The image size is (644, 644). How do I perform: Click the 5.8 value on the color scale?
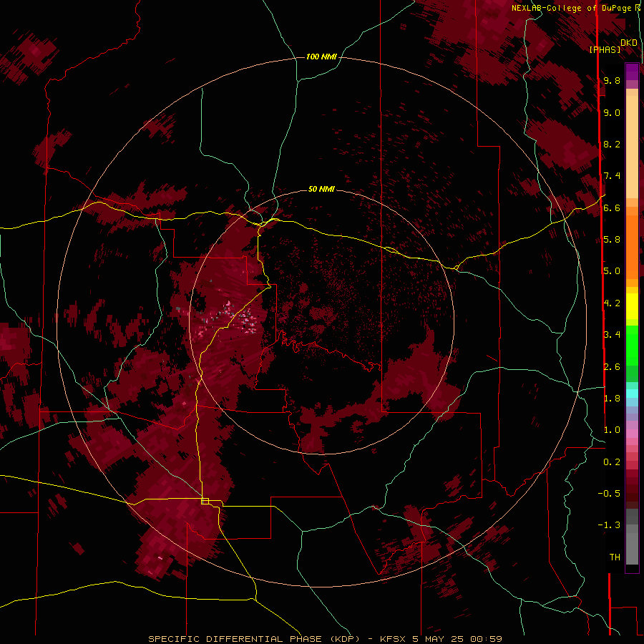(612, 239)
